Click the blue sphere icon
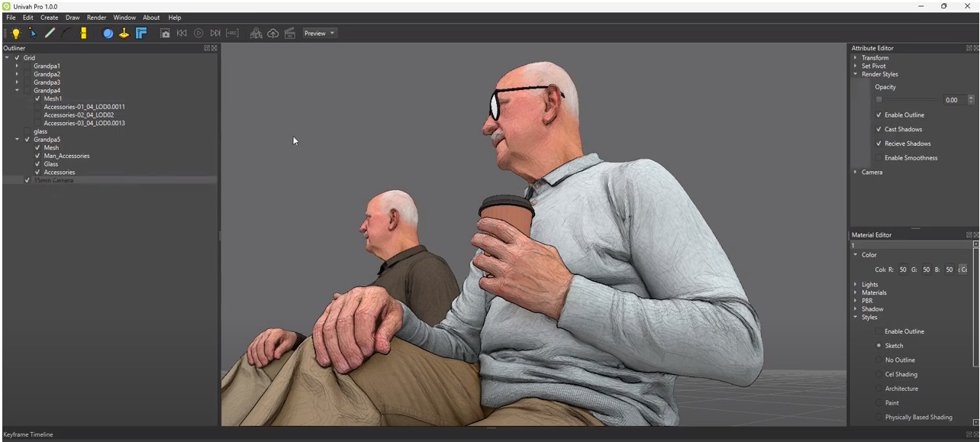This screenshot has height=442, width=980. point(108,34)
